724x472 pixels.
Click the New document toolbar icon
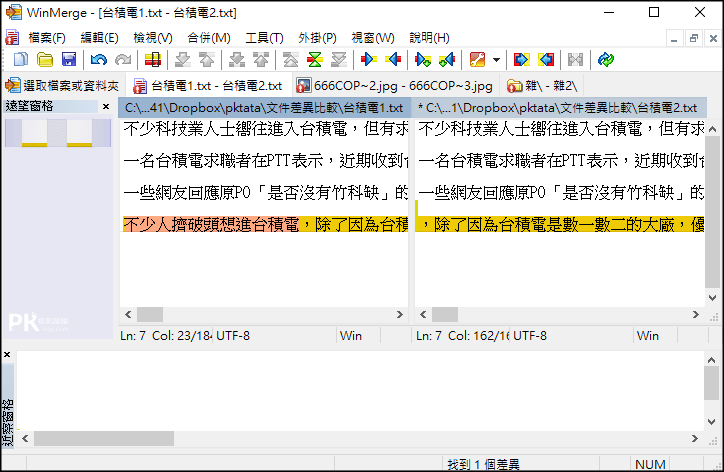pos(21,60)
